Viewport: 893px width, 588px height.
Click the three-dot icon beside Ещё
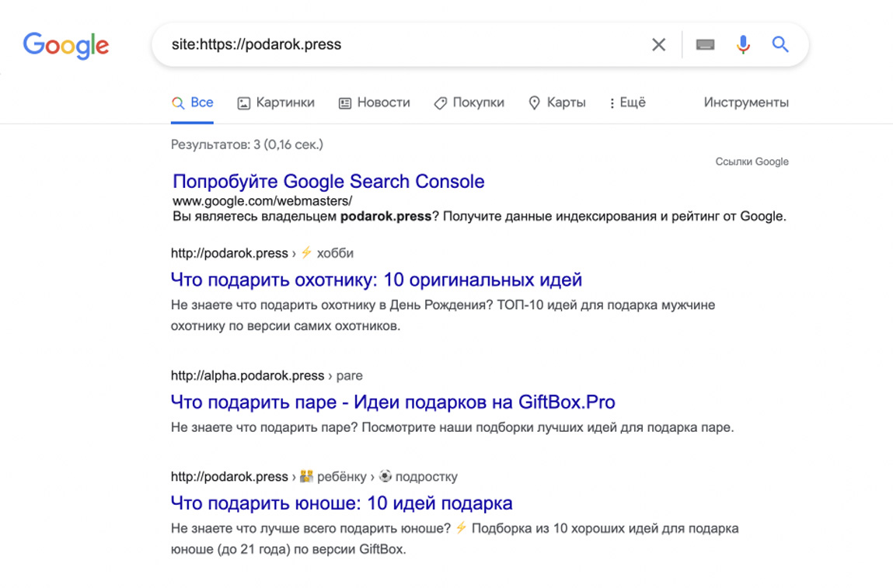tap(612, 103)
